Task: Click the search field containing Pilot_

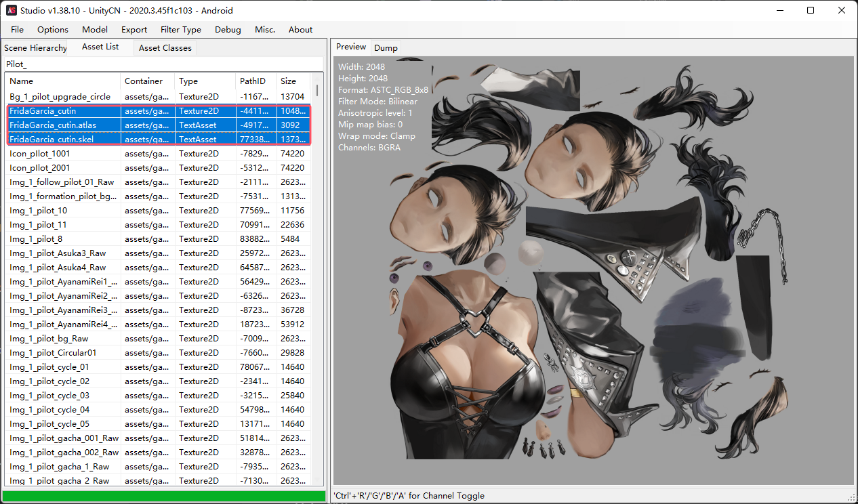Action: point(163,64)
